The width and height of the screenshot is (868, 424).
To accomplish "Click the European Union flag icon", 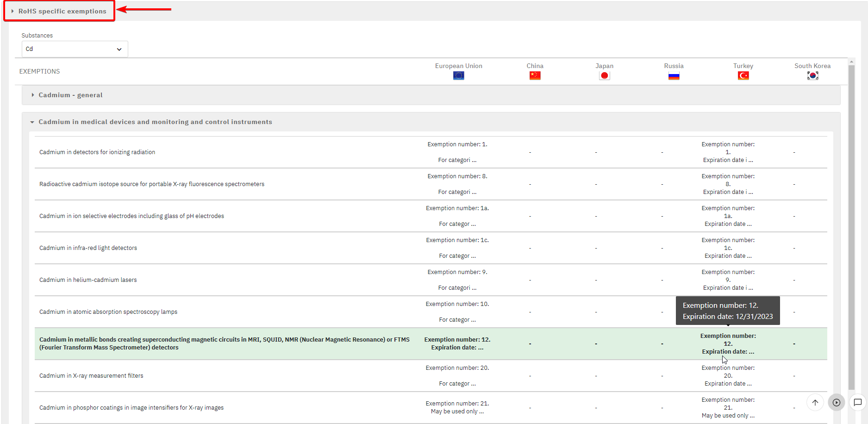I will pyautogui.click(x=458, y=76).
